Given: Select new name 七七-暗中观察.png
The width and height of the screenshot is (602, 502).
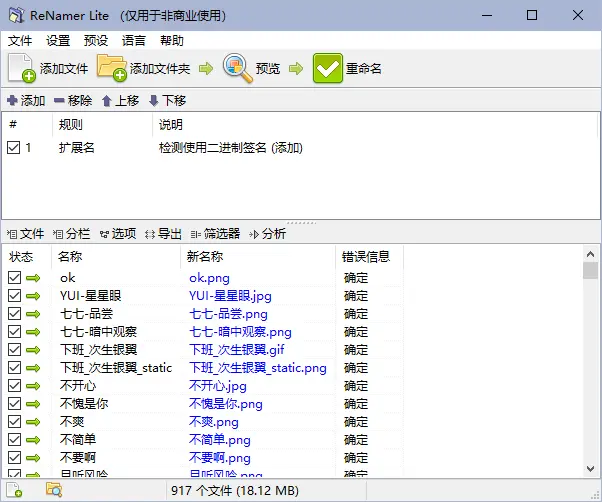Looking at the screenshot, I should (240, 332).
